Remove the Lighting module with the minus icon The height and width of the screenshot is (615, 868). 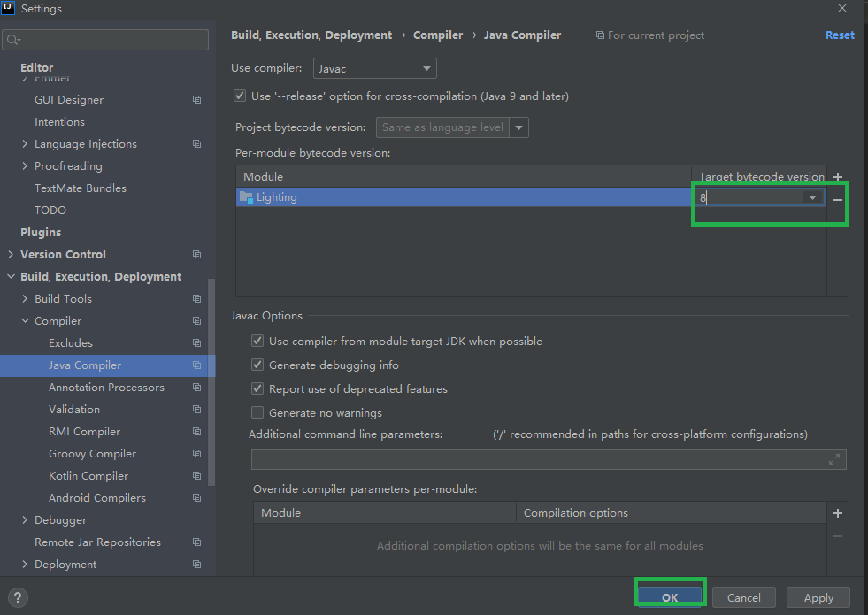838,200
